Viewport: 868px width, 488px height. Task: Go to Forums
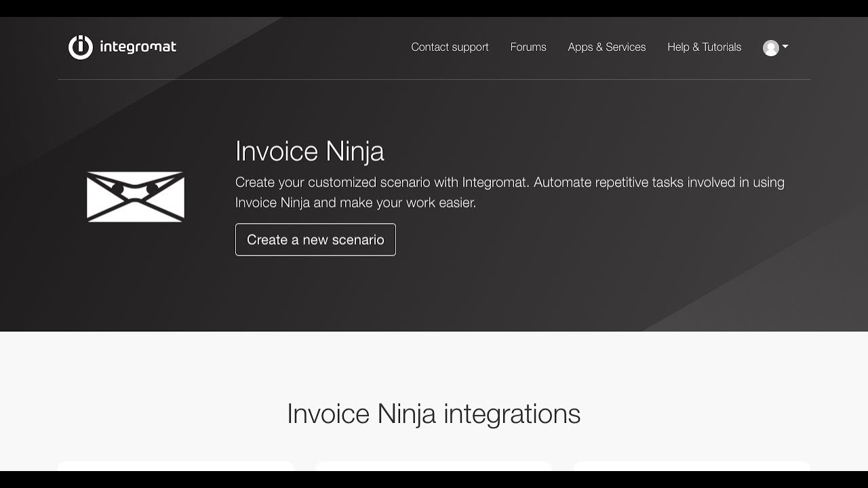(528, 47)
